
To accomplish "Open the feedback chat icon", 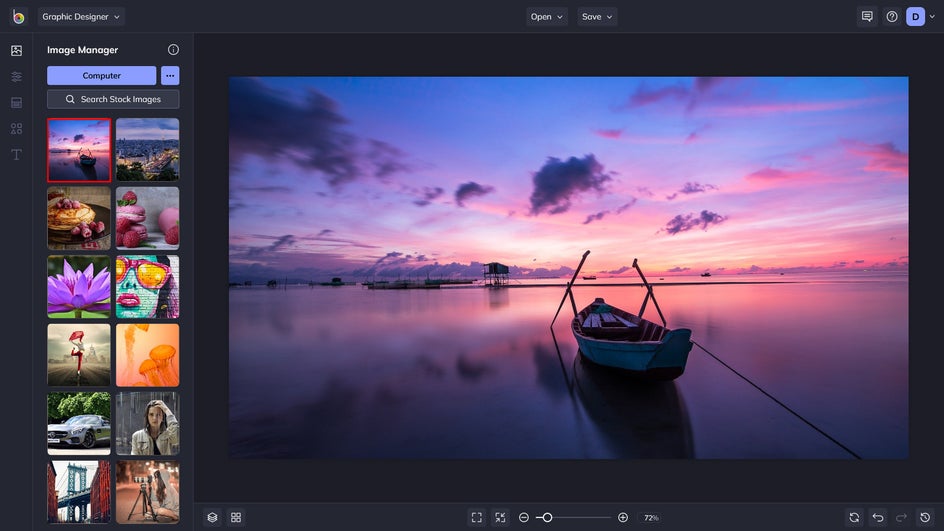I will click(867, 17).
